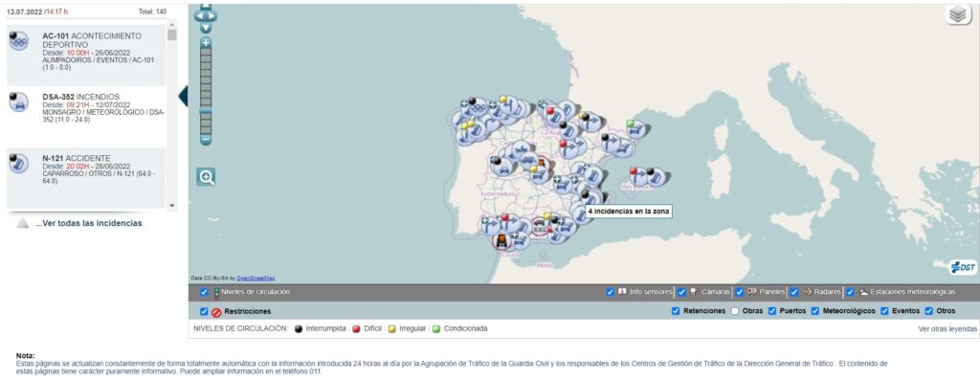The width and height of the screenshot is (980, 382).
Task: Zoom out with the minus button
Action: tap(206, 140)
